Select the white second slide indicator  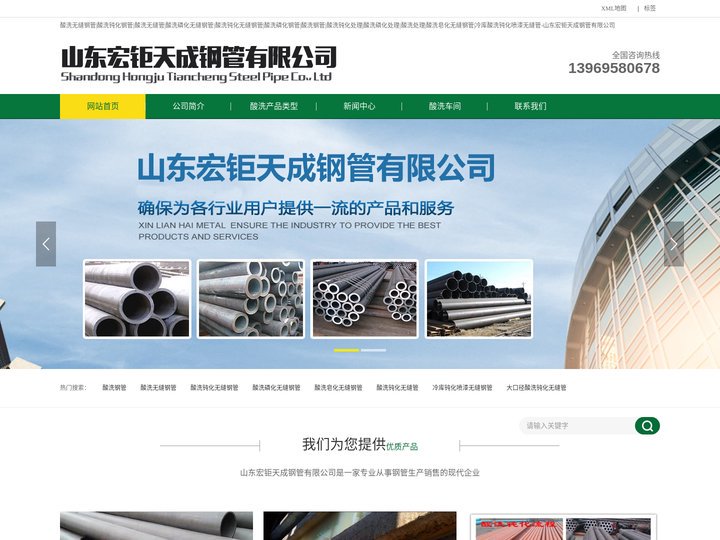[373, 350]
